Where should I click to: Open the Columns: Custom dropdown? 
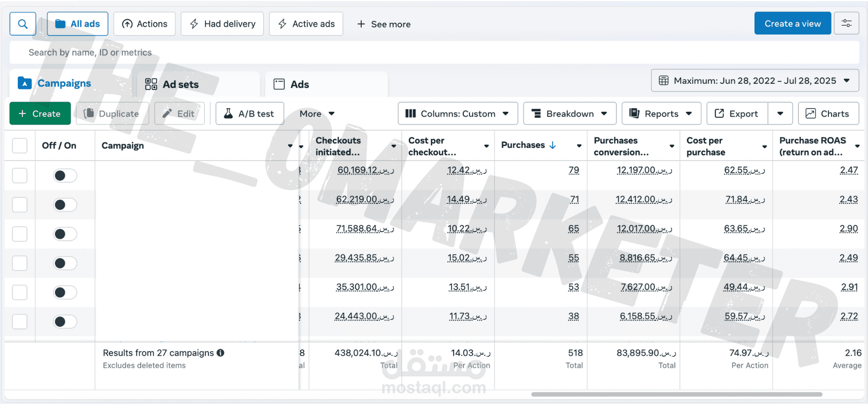coord(458,114)
